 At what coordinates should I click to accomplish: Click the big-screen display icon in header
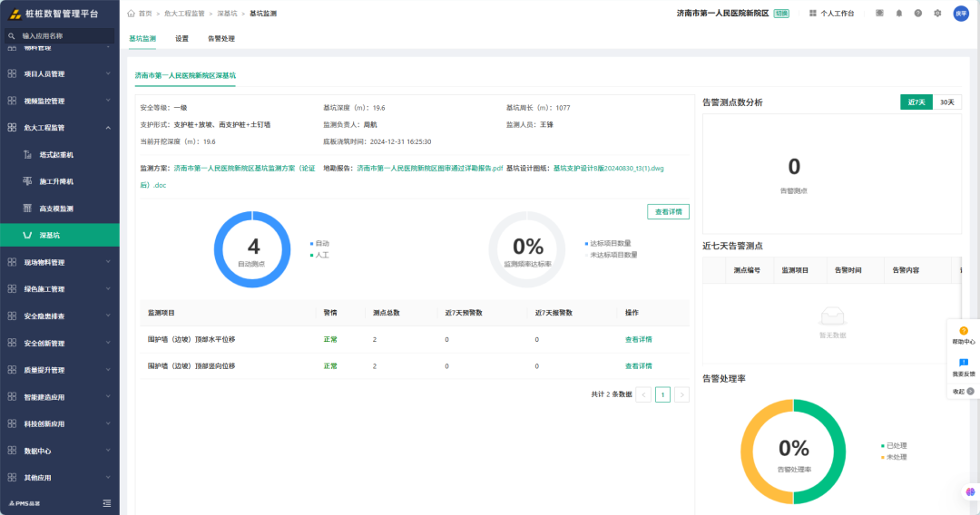879,13
